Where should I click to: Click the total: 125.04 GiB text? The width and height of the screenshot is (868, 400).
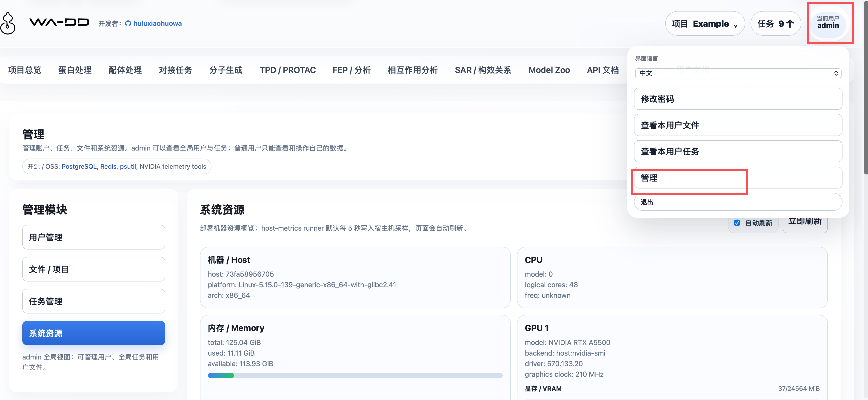(x=234, y=343)
